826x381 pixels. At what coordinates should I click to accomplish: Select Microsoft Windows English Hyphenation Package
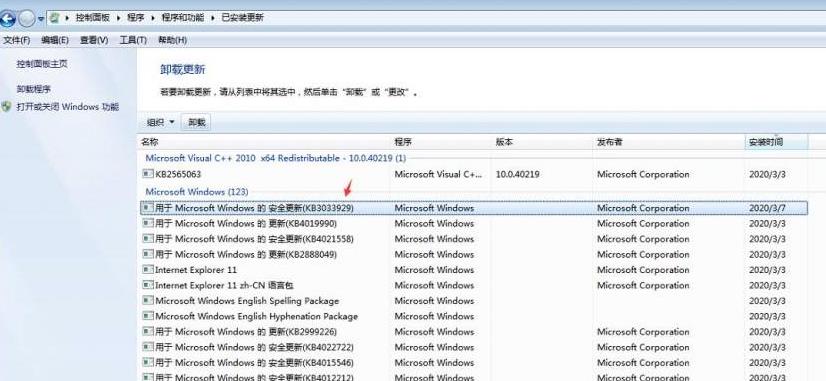(257, 317)
